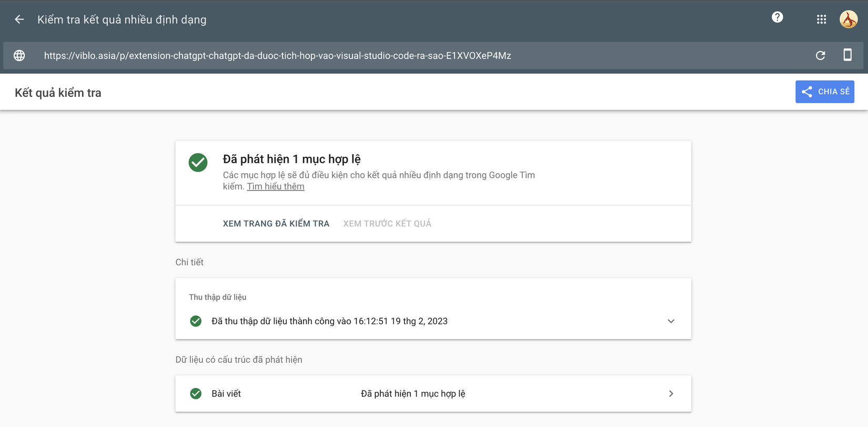Expand the crawl details chevron
Viewport: 868px width, 427px height.
point(671,321)
